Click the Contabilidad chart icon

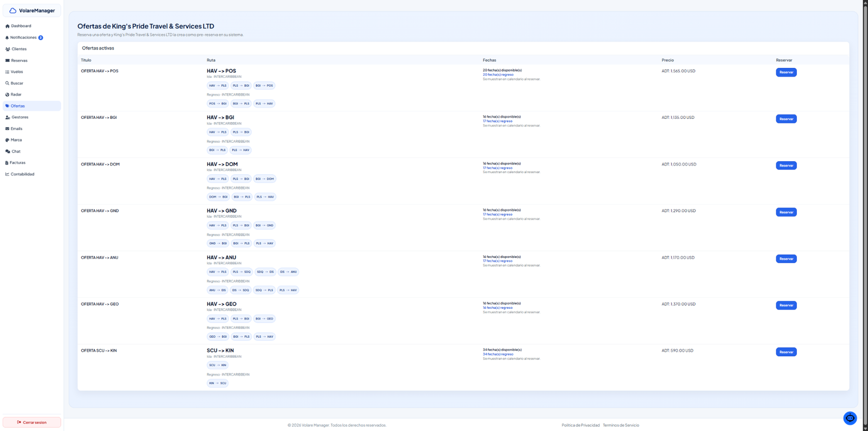[7, 174]
